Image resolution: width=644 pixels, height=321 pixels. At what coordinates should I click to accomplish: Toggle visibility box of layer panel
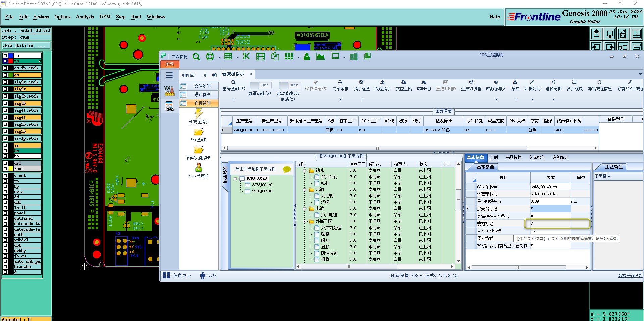(x=5, y=213)
